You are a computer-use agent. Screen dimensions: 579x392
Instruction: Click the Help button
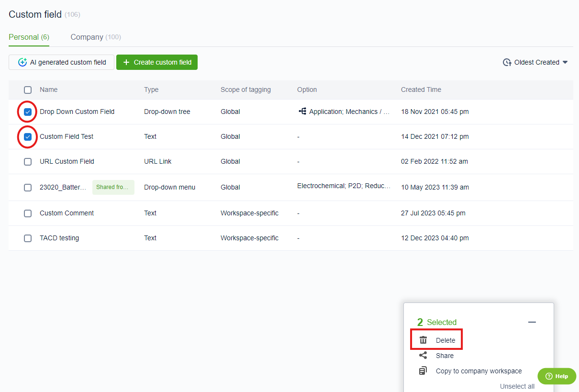(x=557, y=376)
